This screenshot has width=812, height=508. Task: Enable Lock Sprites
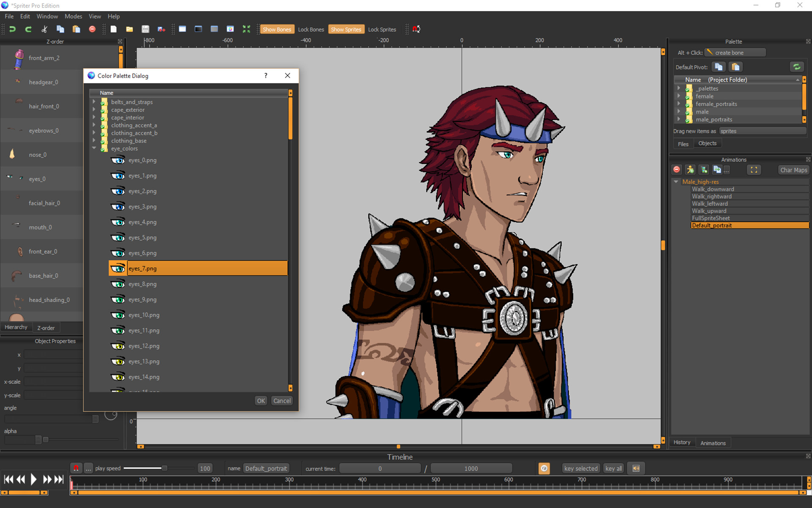tap(382, 29)
